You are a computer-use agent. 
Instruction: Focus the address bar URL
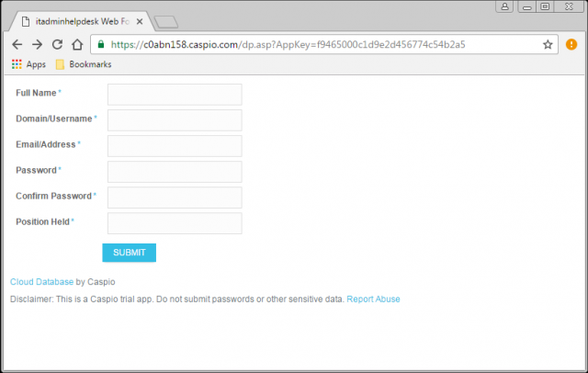pos(288,45)
